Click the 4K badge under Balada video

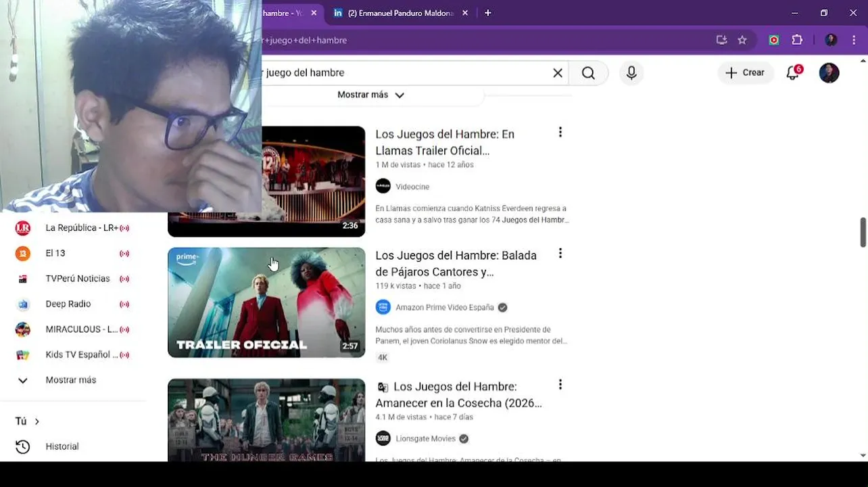383,357
